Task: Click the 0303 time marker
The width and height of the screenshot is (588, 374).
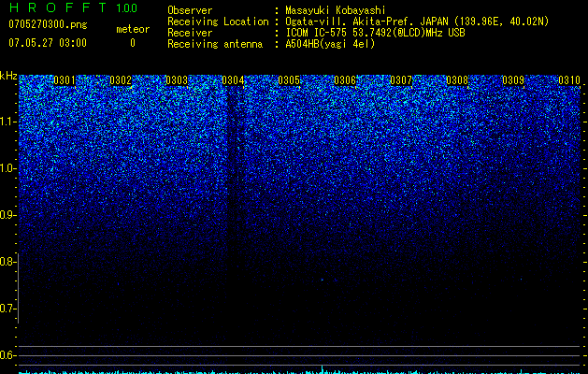Action: click(177, 80)
